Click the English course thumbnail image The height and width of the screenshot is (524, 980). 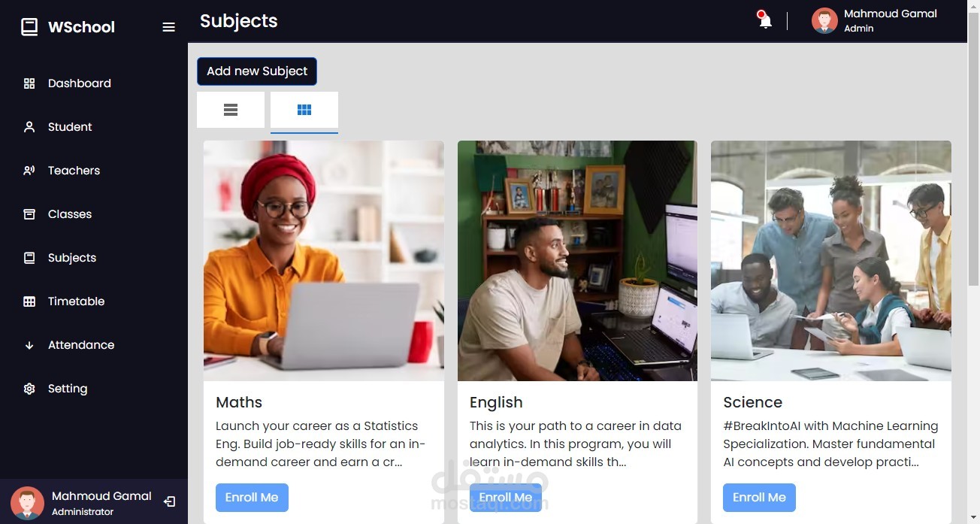[576, 259]
